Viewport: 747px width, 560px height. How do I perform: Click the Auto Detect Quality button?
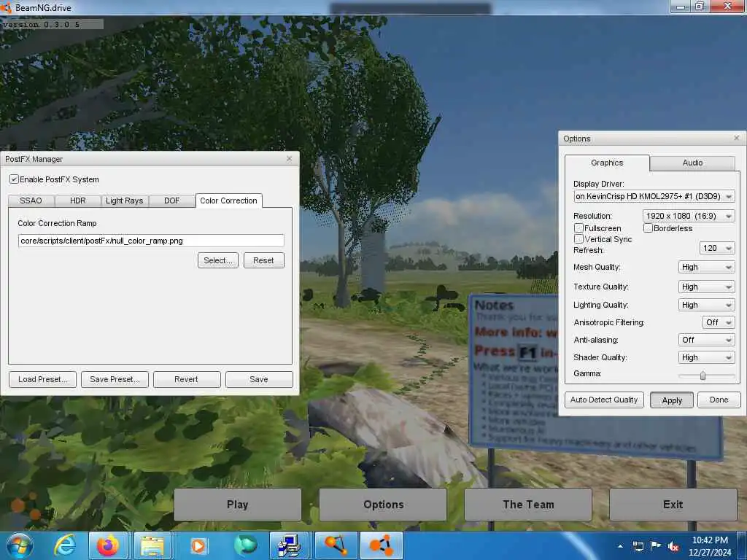tap(604, 400)
